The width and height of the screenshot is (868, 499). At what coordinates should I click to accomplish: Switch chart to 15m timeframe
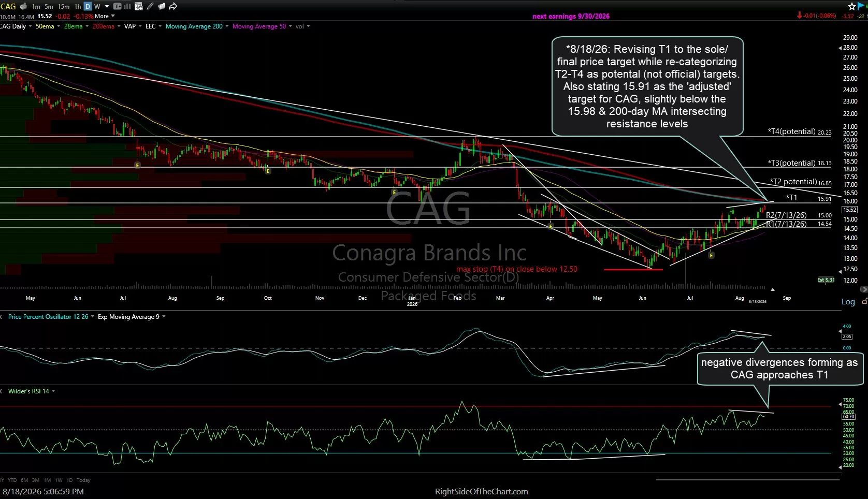64,6
